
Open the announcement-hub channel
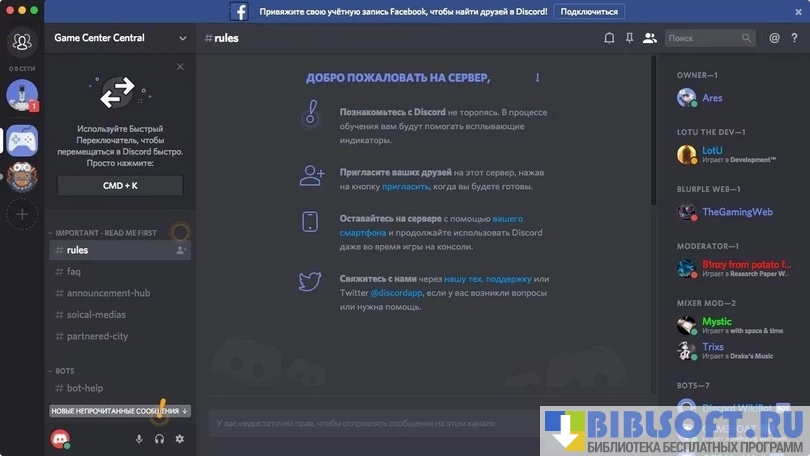[x=108, y=293]
